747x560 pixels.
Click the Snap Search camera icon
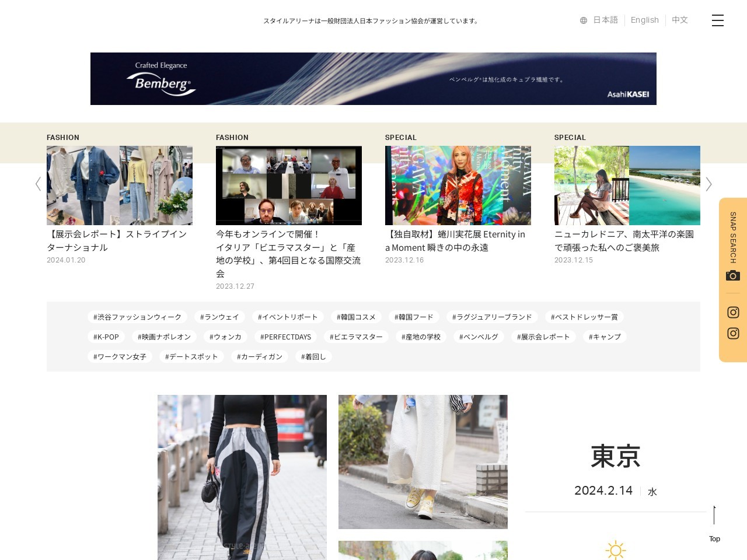pyautogui.click(x=732, y=275)
